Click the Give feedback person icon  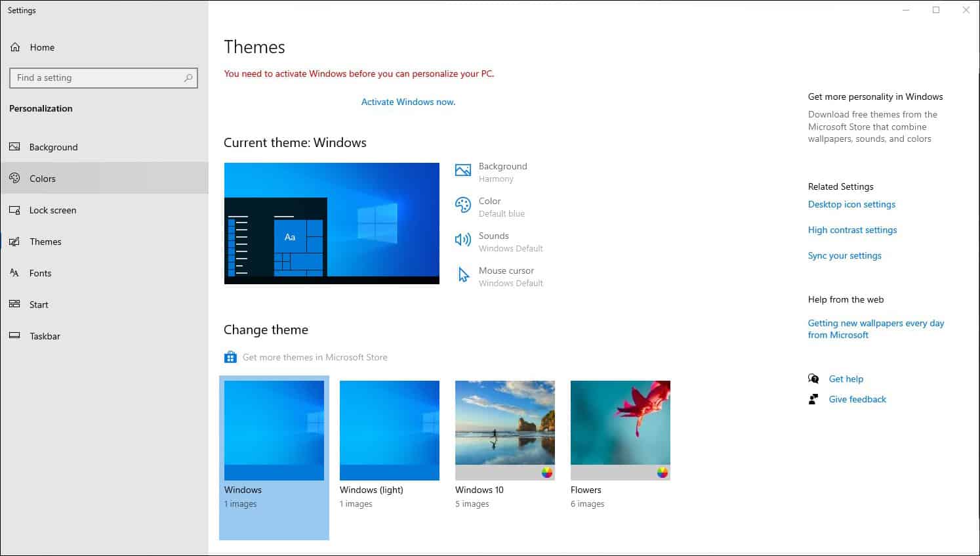pyautogui.click(x=813, y=399)
